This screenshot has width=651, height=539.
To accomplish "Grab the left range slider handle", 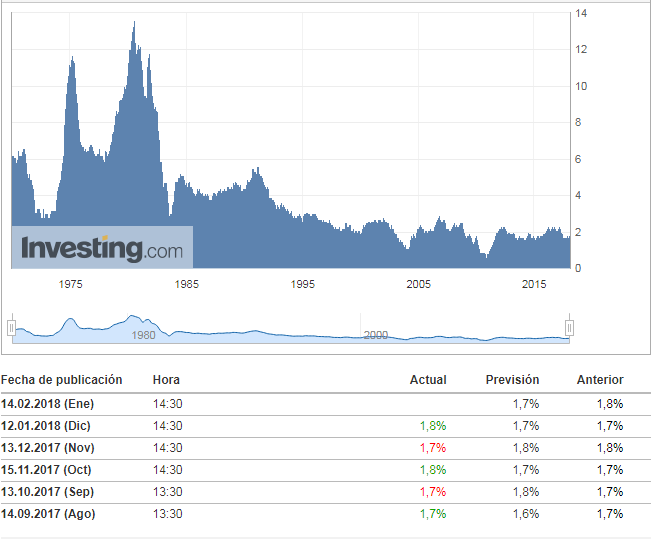I will click(x=11, y=327).
